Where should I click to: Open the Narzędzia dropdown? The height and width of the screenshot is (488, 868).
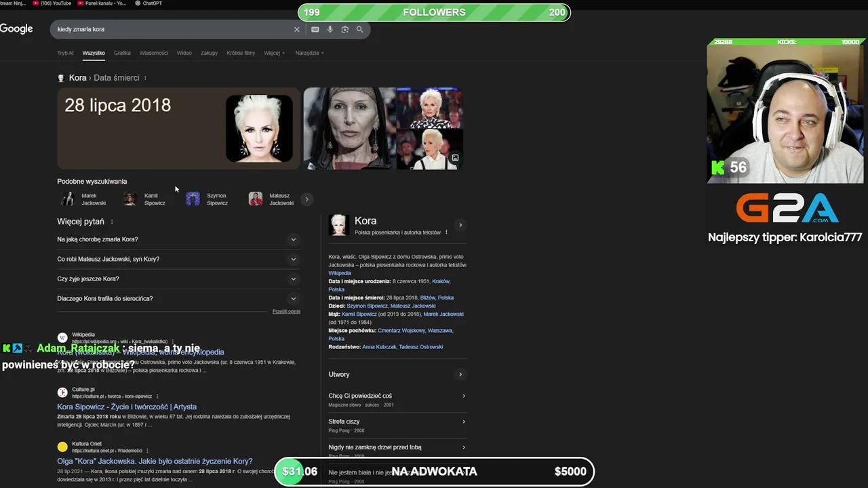(x=309, y=53)
